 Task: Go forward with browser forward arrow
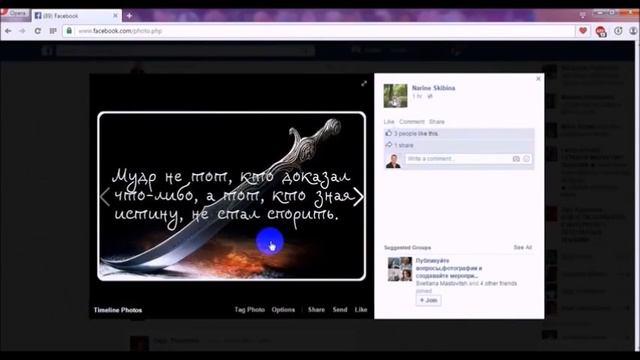tap(22, 31)
